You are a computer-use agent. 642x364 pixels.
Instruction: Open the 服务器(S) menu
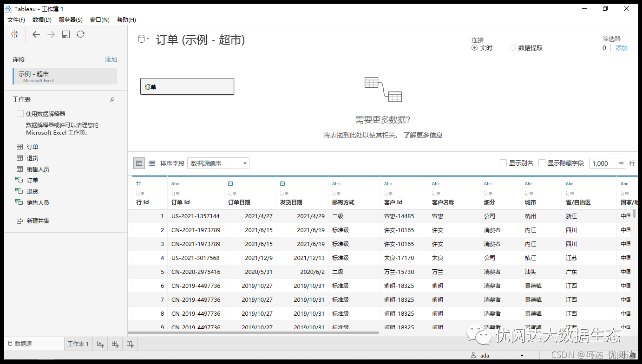pyautogui.click(x=71, y=19)
